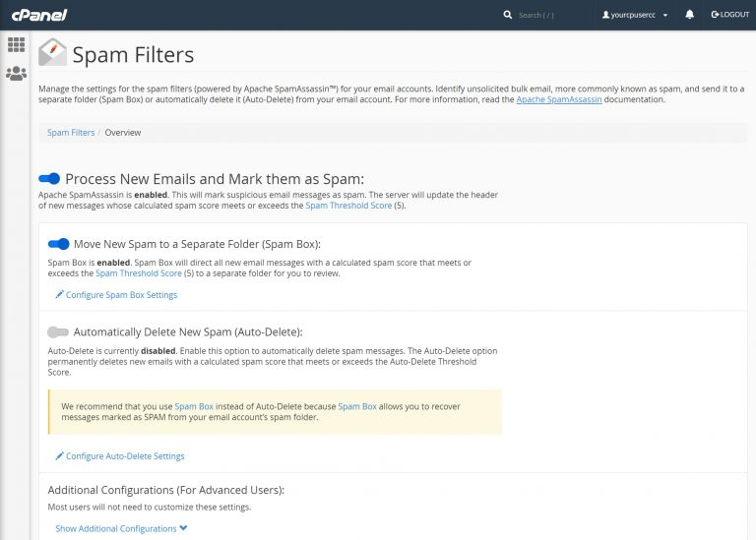Open User Manager people icon in sidebar

click(x=16, y=73)
